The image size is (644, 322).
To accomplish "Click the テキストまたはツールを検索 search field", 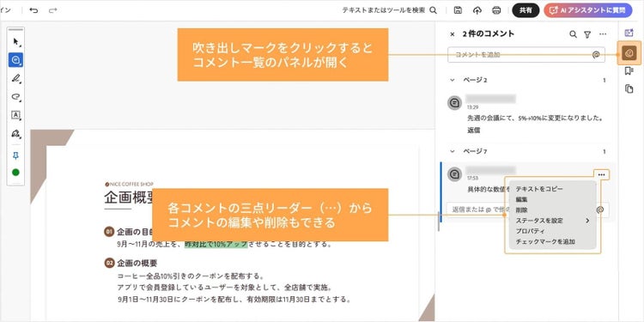I will tap(384, 10).
